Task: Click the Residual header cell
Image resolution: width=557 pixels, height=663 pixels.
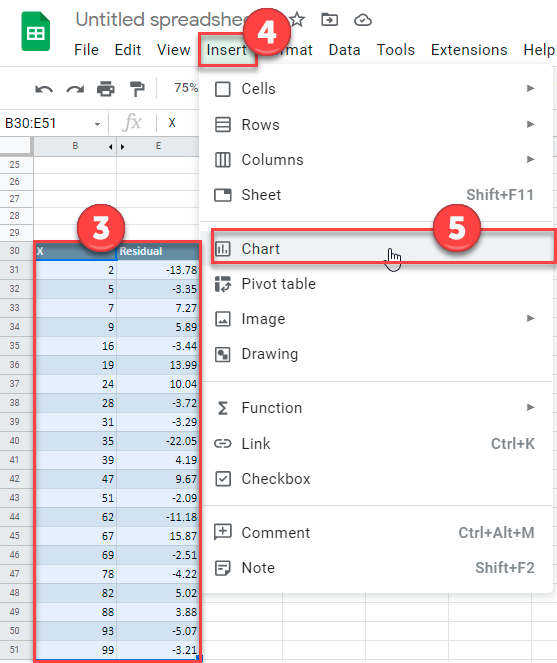Action: 158,251
